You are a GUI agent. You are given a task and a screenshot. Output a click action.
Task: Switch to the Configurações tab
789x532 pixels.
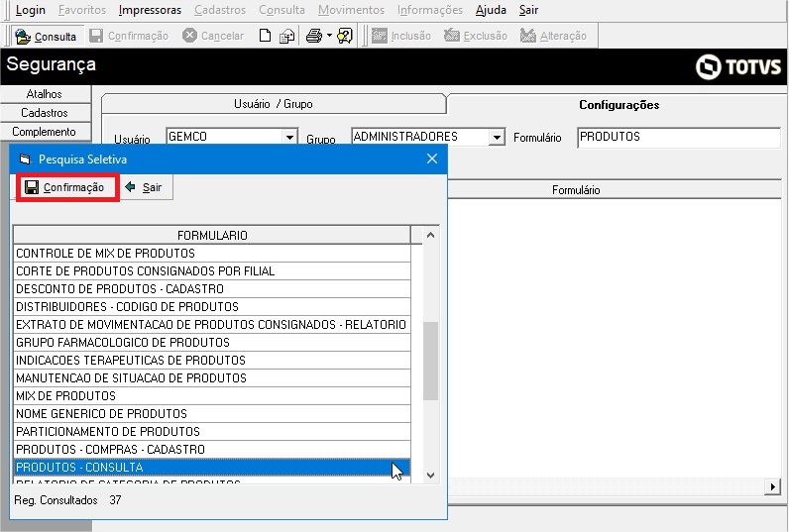click(x=619, y=105)
